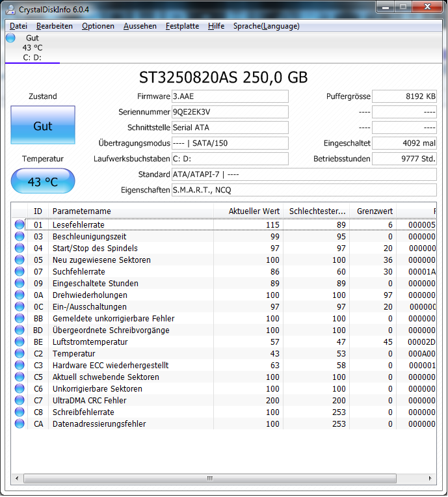Click the horizontal scrollbar thumb
Screen dimensions: 448x497
[x=210, y=478]
